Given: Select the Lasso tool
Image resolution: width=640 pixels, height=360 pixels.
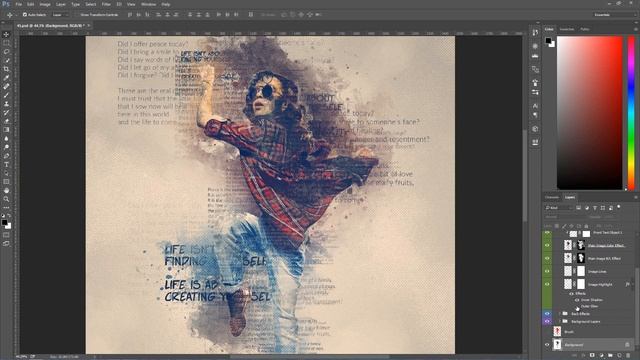Looking at the screenshot, I should tap(6, 52).
